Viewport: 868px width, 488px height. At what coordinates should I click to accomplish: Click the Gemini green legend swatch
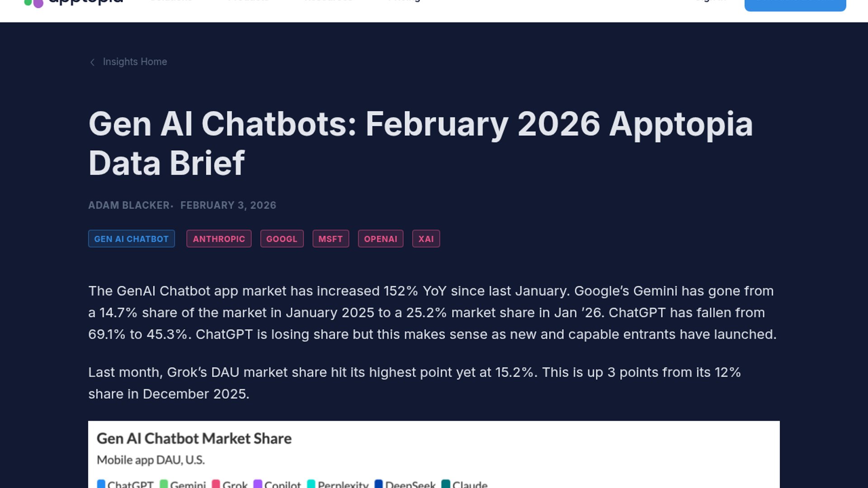pyautogui.click(x=164, y=484)
